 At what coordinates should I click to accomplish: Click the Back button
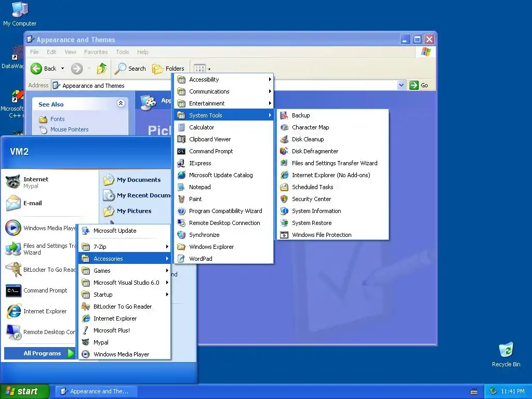(x=44, y=69)
